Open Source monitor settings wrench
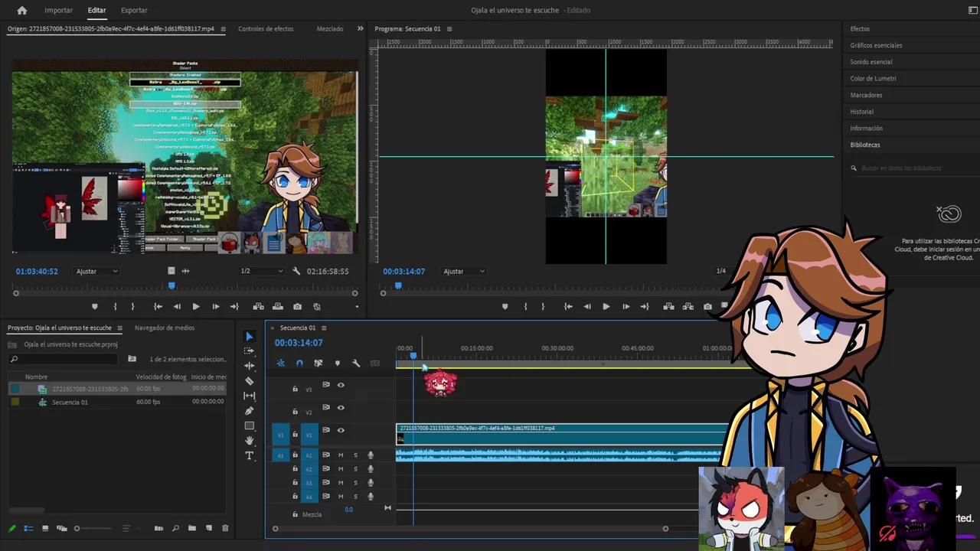This screenshot has height=551, width=980. (x=296, y=271)
